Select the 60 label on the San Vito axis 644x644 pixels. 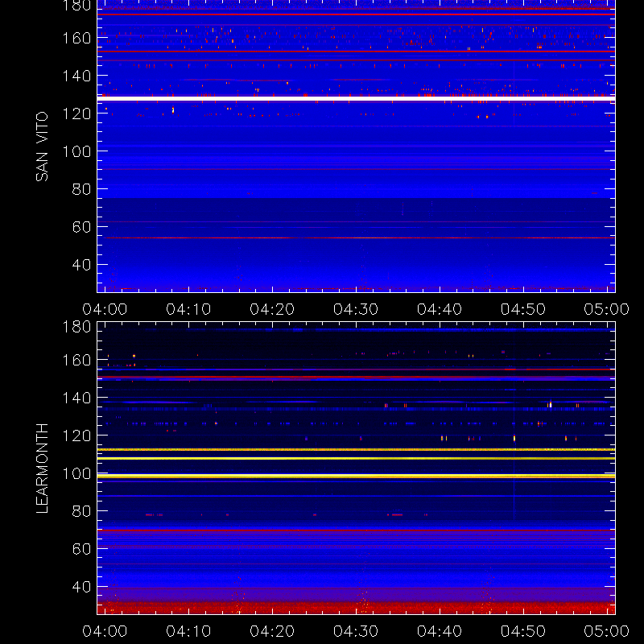pos(81,227)
